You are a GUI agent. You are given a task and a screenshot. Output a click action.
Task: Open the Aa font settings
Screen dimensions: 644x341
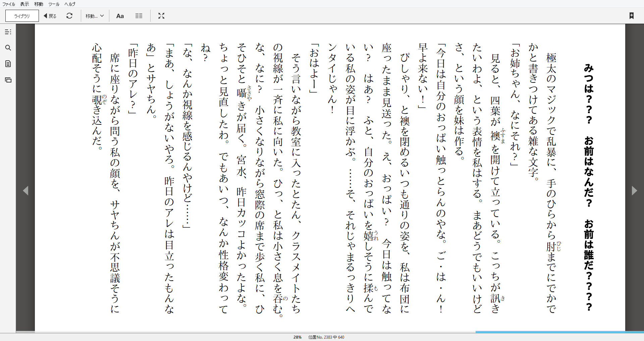point(120,16)
